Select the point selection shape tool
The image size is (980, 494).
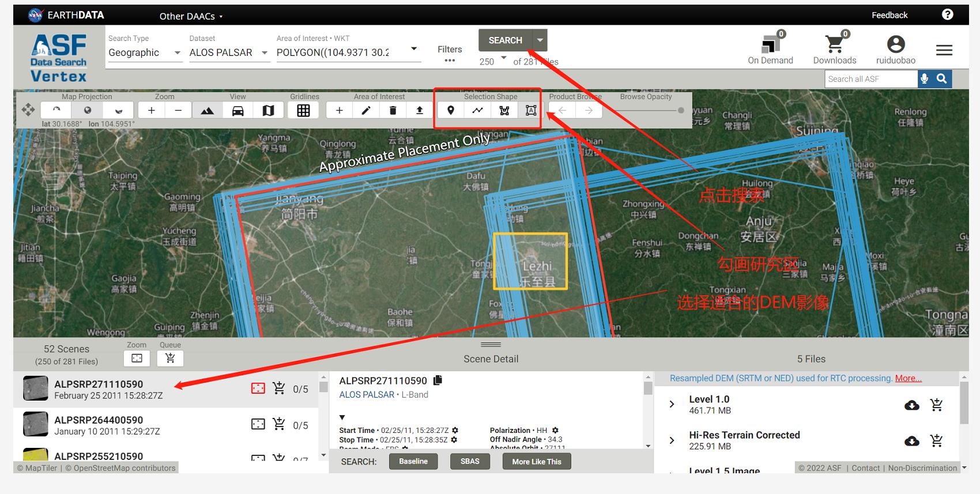(x=451, y=110)
